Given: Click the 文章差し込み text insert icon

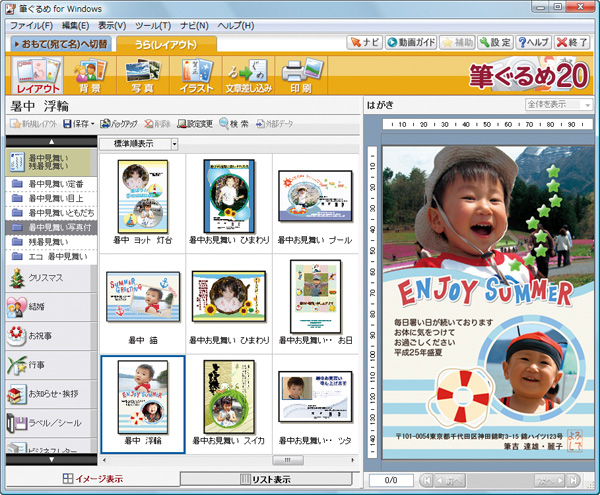Looking at the screenshot, I should [x=247, y=76].
